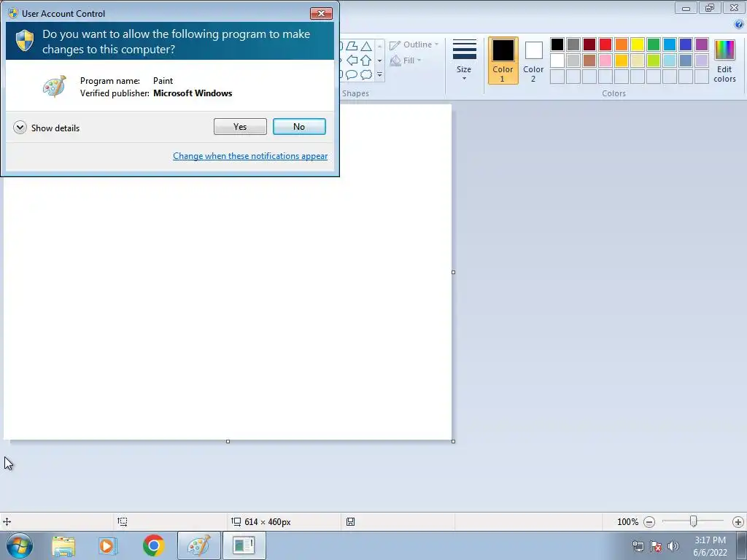Click the canvas size icon in status bar
Viewport: 747px width, 560px height.
[236, 521]
